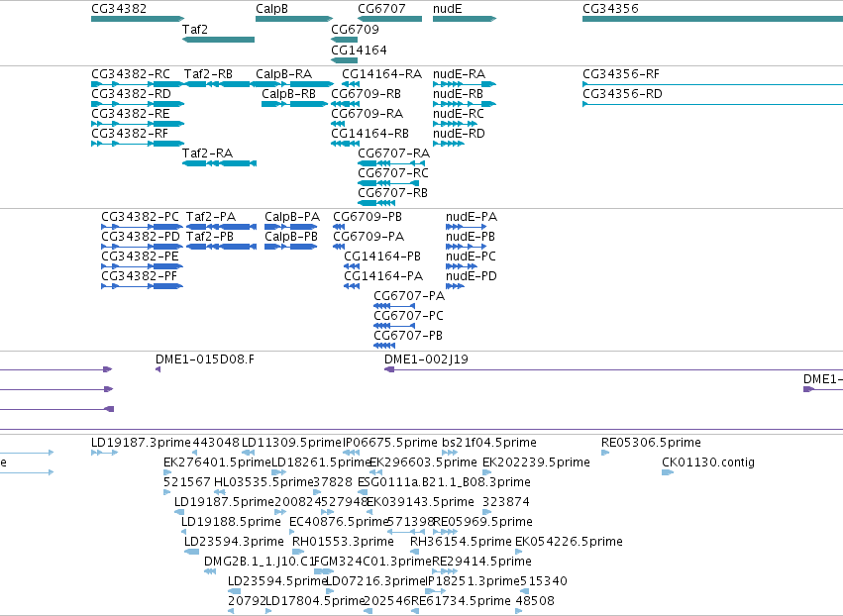The image size is (843, 616).
Task: Click clone DME1-015D08.F
Action: coord(158,369)
